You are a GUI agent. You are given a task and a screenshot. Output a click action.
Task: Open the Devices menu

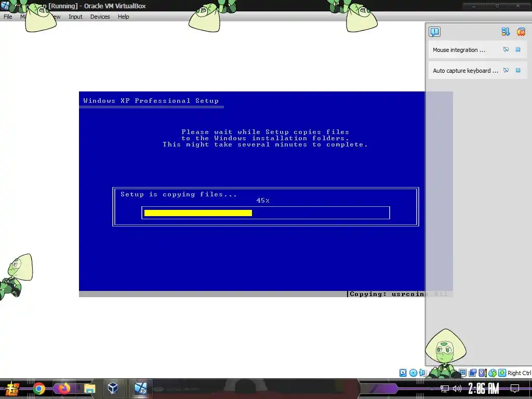[x=100, y=17]
